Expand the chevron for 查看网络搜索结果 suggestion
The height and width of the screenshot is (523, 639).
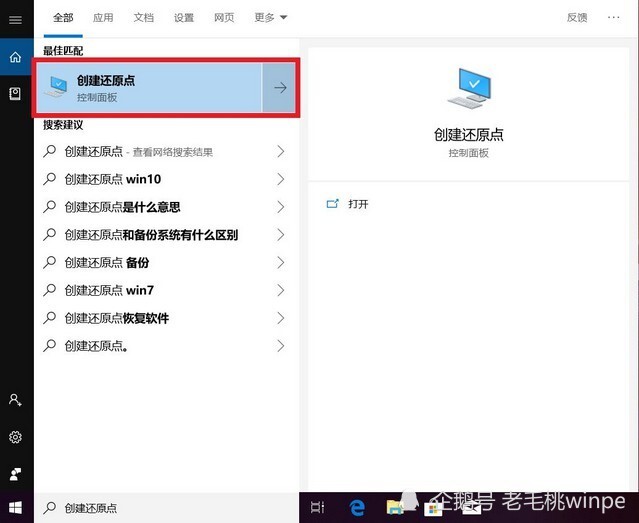click(280, 152)
